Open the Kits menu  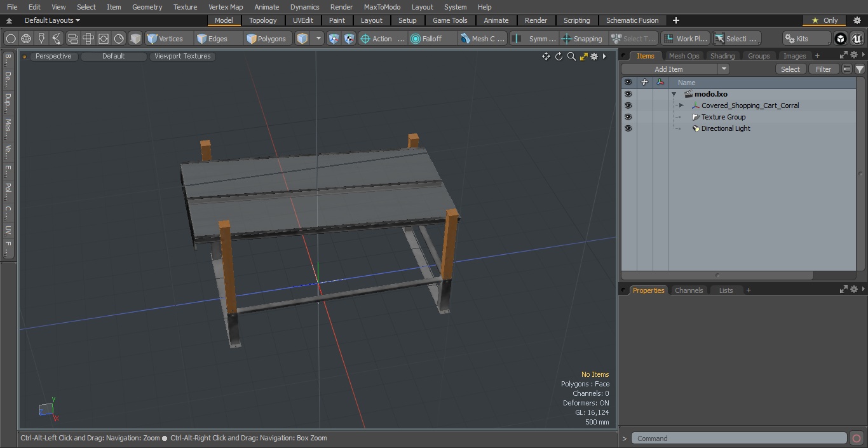point(806,39)
